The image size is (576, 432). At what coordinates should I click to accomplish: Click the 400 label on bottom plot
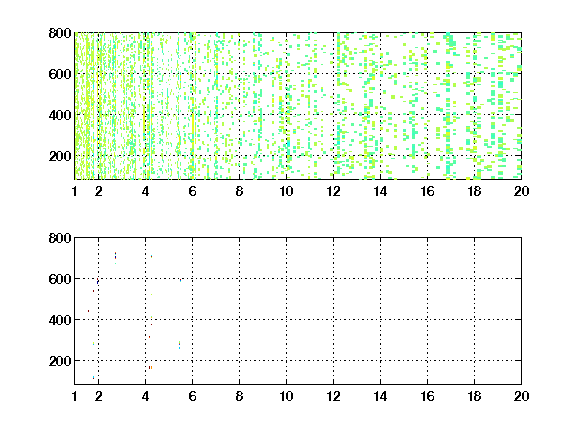pos(60,320)
